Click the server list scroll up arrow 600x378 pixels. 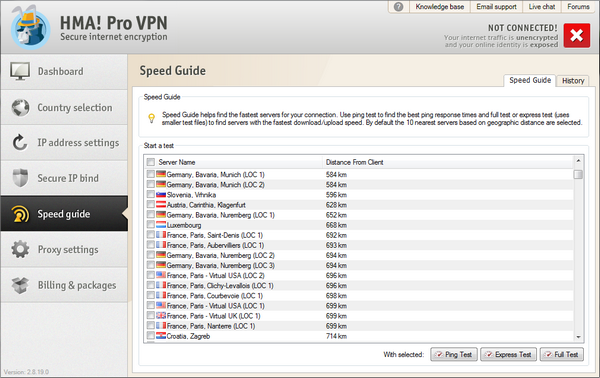click(x=578, y=161)
